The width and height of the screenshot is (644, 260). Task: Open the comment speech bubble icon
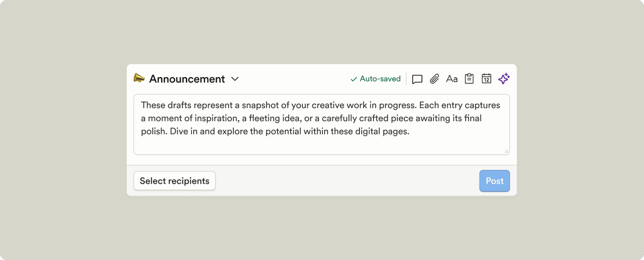pyautogui.click(x=417, y=79)
